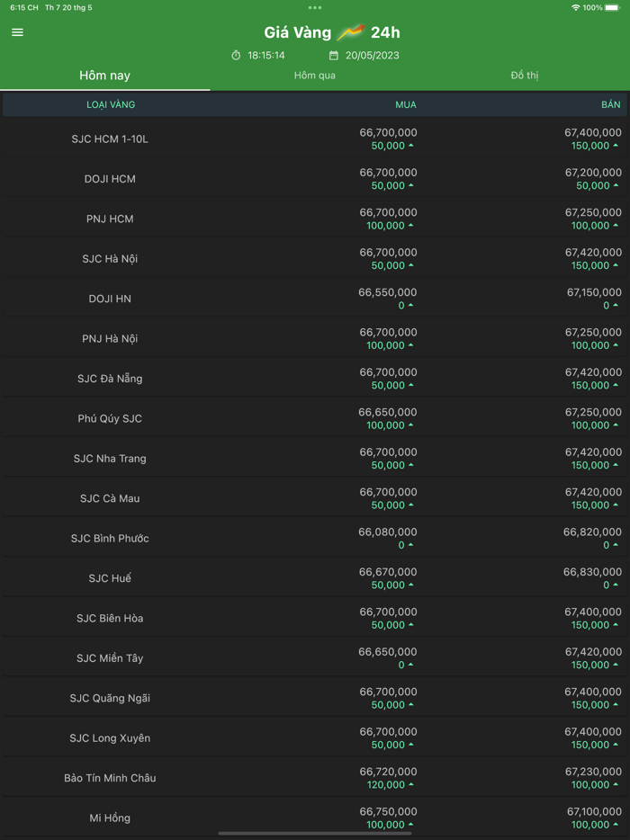The height and width of the screenshot is (840, 630).
Task: Select the SJC HCM 1-10L row
Action: click(315, 139)
